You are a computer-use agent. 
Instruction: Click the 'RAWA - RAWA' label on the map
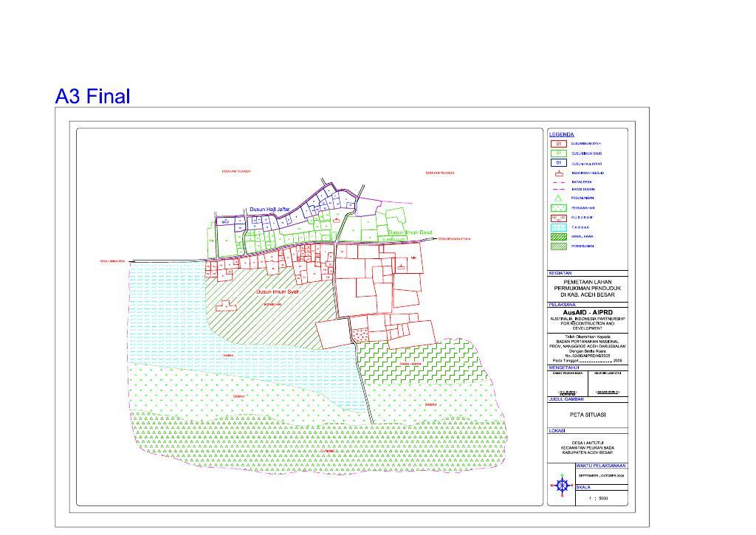(x=410, y=364)
